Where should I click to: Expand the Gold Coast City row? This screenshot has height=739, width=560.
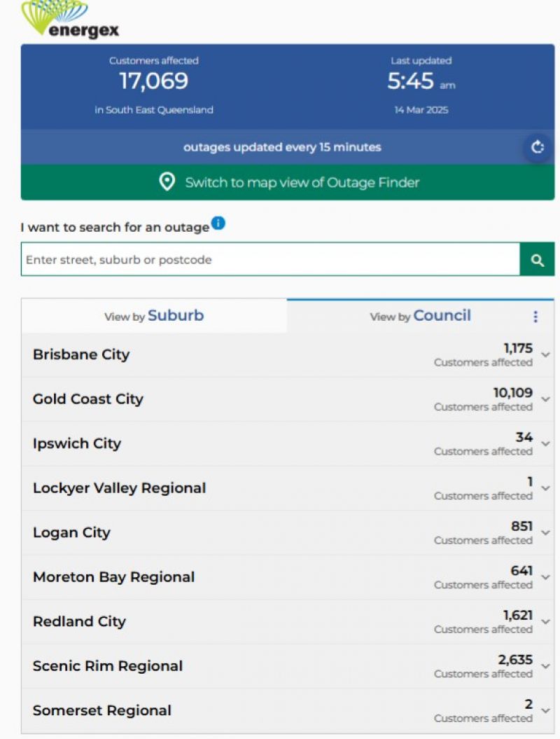point(545,399)
